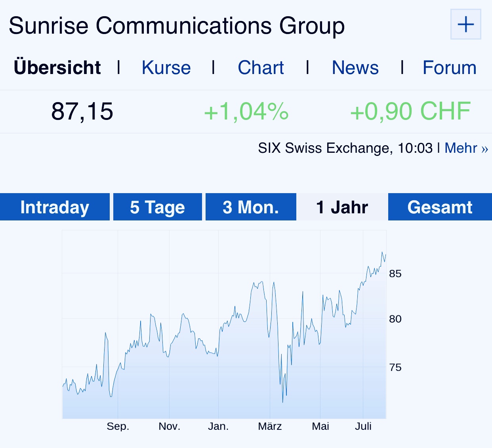Click the Sep. label on chart axis
The height and width of the screenshot is (448, 492).
pyautogui.click(x=118, y=426)
